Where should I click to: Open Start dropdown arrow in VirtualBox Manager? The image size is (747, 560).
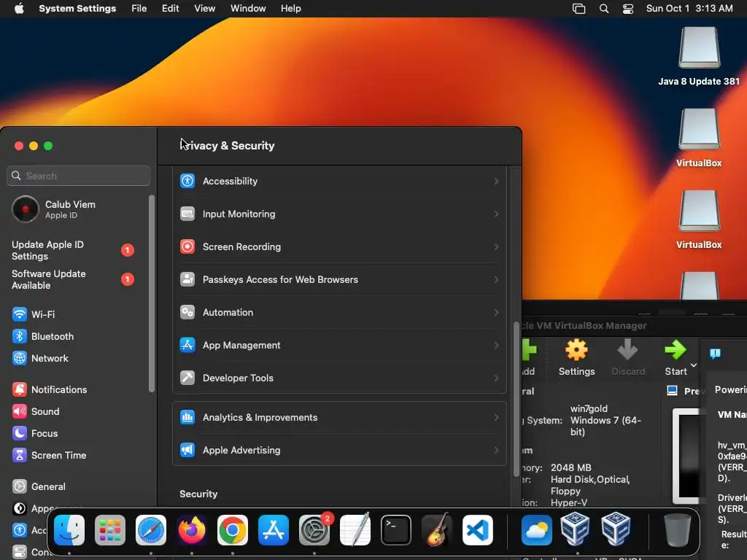(x=694, y=365)
